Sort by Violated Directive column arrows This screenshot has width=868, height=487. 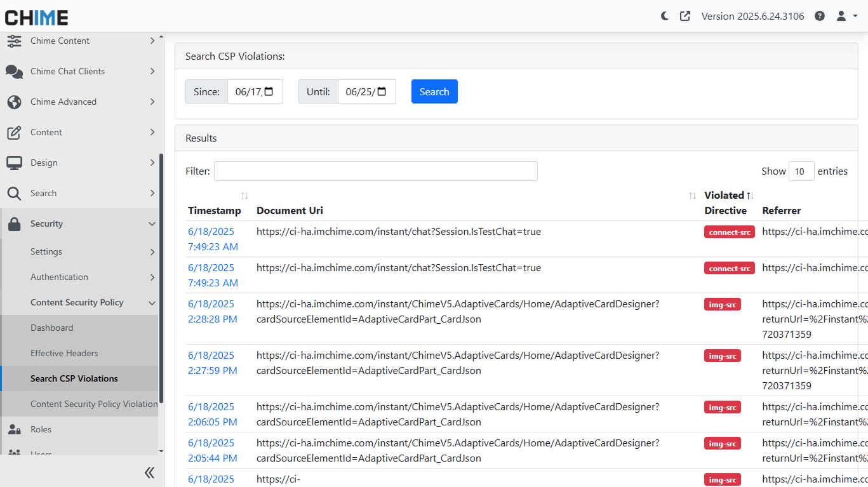749,196
